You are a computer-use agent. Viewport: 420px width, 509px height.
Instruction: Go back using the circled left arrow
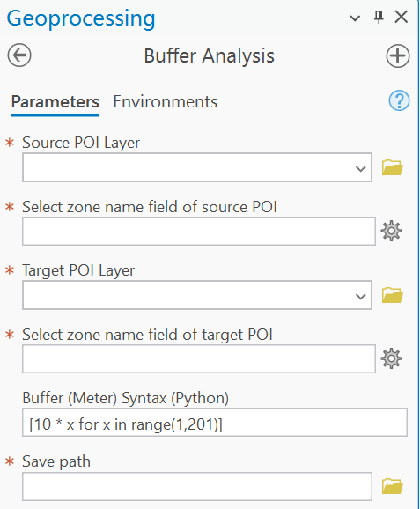[x=19, y=55]
